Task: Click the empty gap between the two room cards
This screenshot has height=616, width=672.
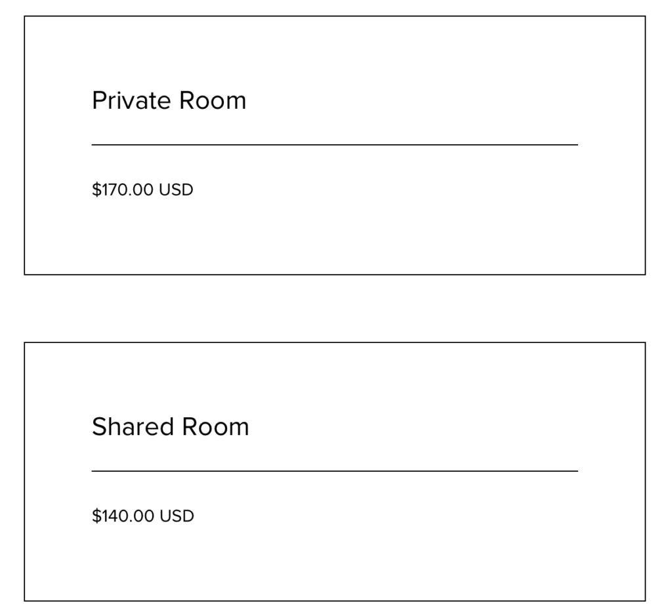Action: click(335, 308)
